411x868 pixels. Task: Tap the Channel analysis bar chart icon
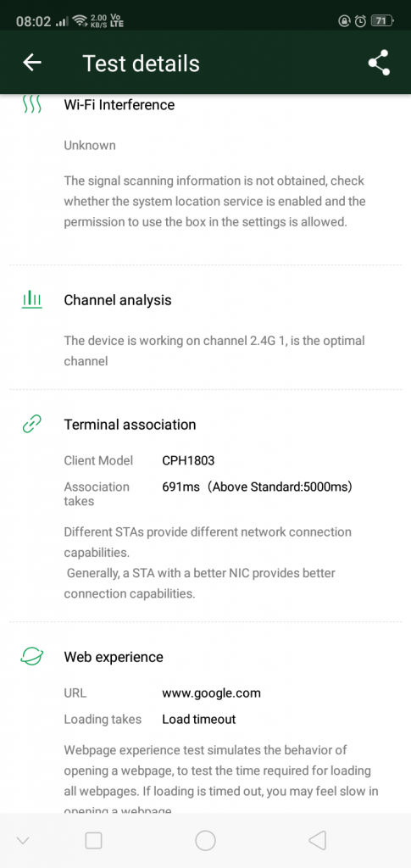pyautogui.click(x=32, y=300)
